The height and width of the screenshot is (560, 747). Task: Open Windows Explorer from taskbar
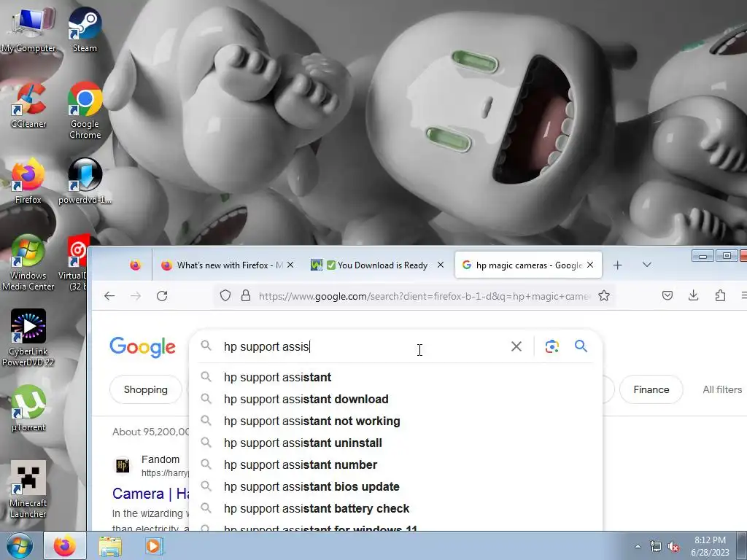coord(110,546)
